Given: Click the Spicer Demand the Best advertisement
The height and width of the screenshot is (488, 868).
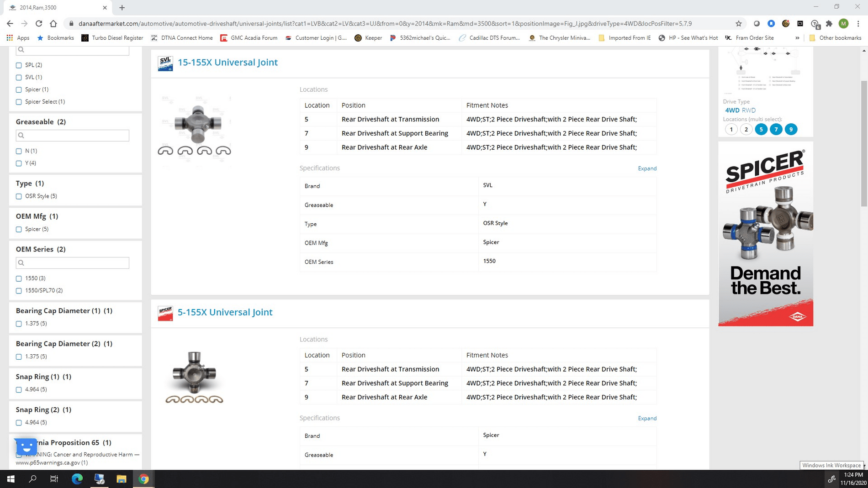Looking at the screenshot, I should [766, 234].
